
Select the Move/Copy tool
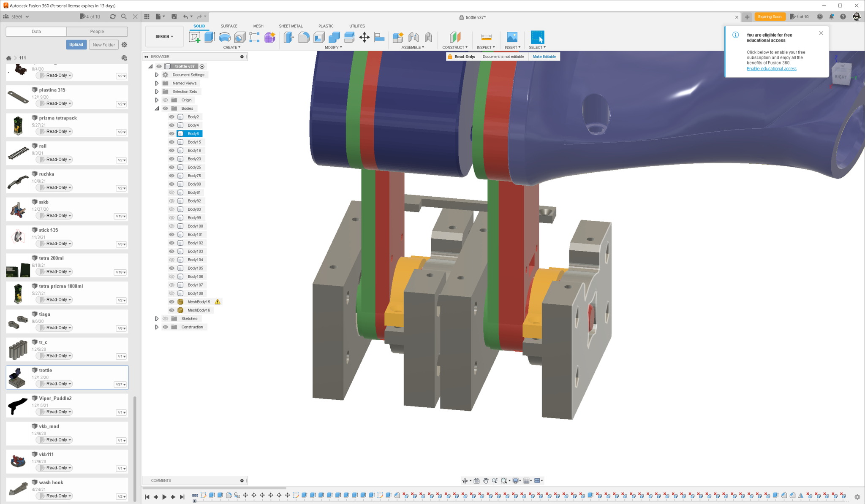click(x=364, y=37)
